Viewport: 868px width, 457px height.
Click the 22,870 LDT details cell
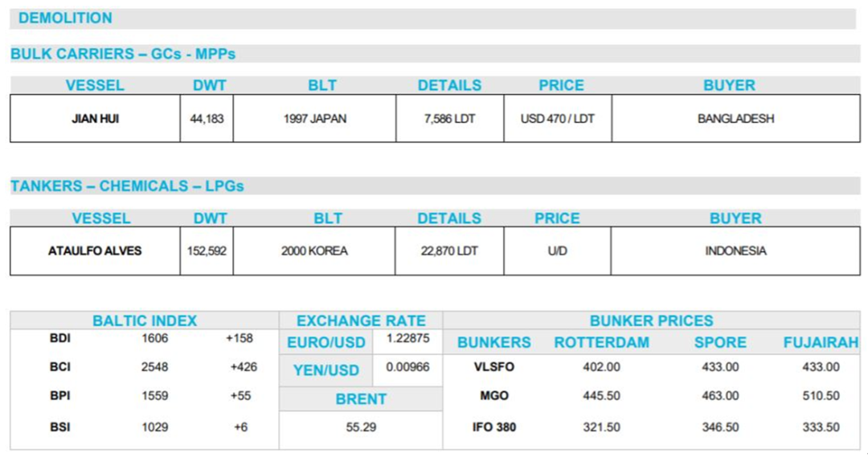[449, 251]
